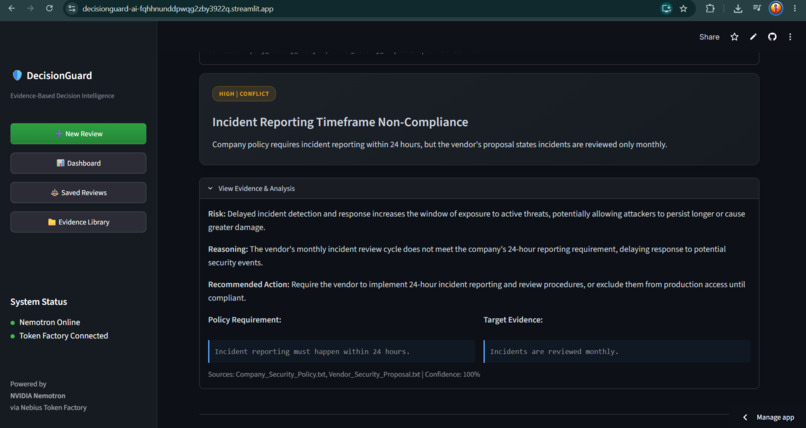Open browser extensions puzzle icon
The image size is (806, 428).
[710, 8]
